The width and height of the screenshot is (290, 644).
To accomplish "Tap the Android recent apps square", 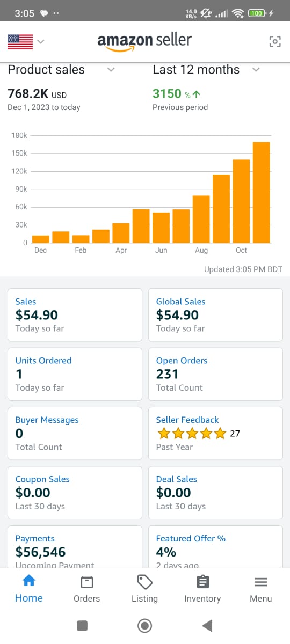I will coord(82,625).
